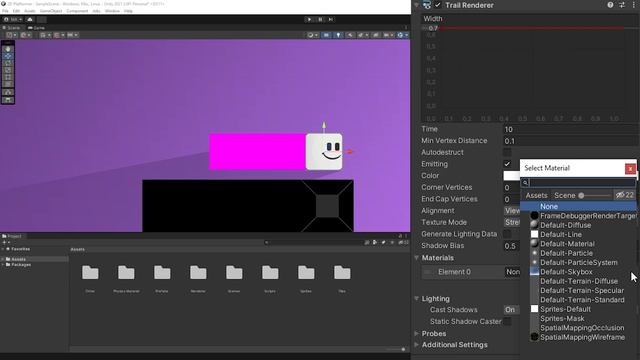Open the Alignment dropdown
Screen dimensions: 640x360
512,211
